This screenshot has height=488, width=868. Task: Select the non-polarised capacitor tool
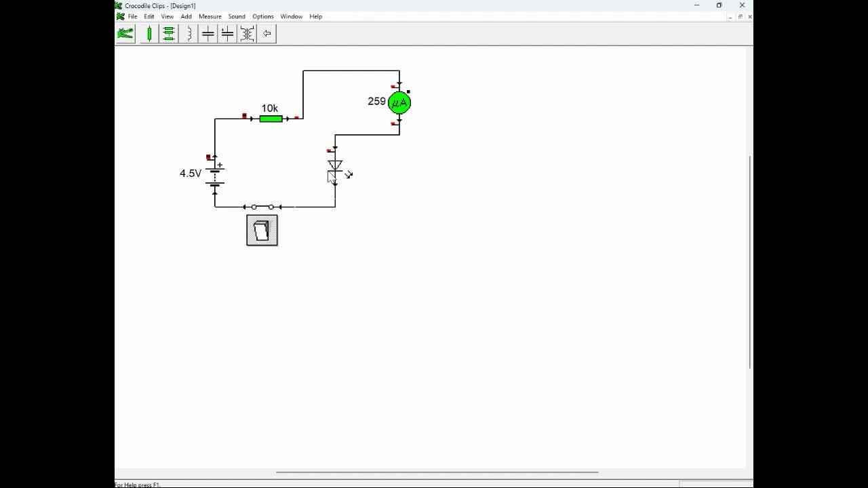(x=208, y=33)
